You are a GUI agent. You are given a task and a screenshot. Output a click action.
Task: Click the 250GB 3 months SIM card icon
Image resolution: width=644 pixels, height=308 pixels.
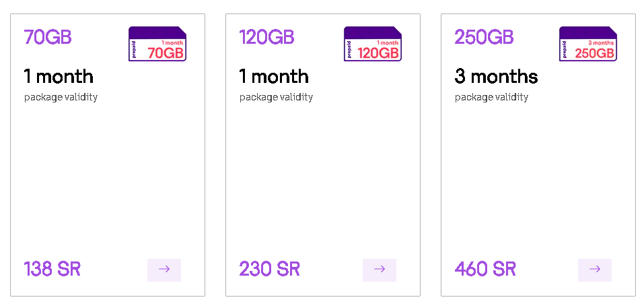point(587,44)
